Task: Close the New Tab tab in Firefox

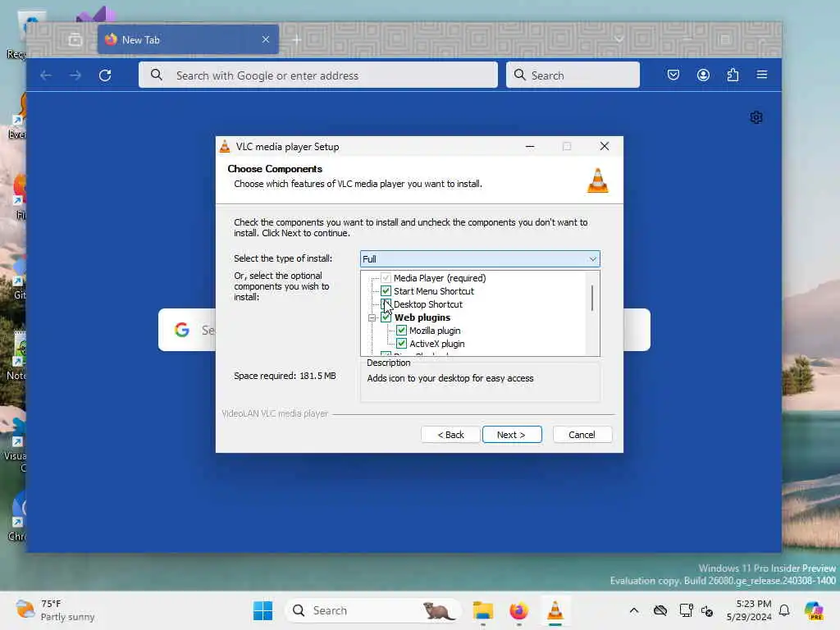Action: pyautogui.click(x=266, y=39)
